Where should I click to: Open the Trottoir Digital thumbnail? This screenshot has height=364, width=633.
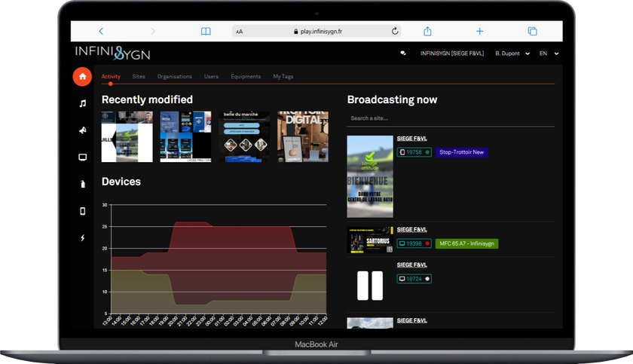pos(303,137)
